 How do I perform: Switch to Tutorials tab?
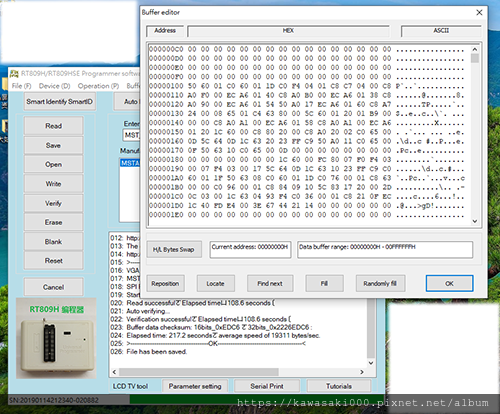coord(339,386)
